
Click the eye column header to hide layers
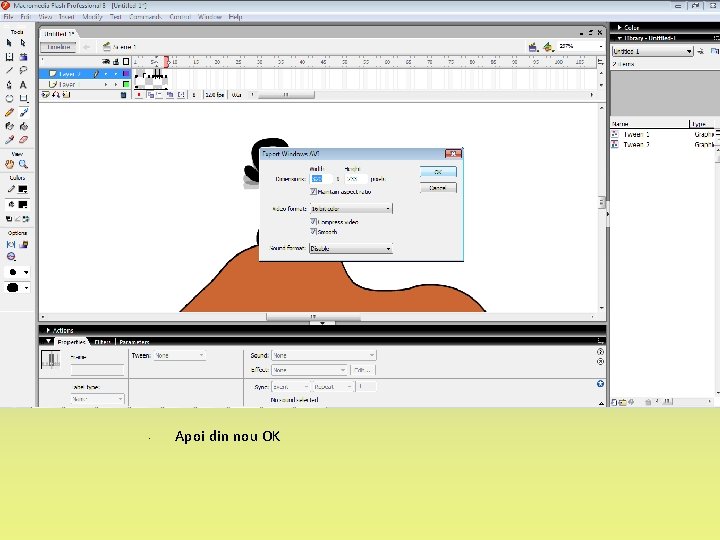[x=106, y=62]
